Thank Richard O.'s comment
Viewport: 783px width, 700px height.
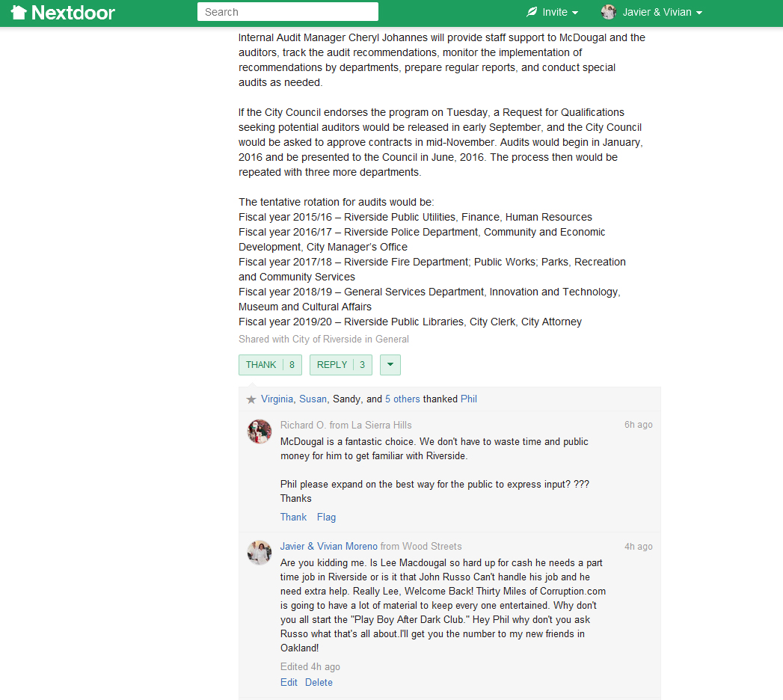point(293,517)
